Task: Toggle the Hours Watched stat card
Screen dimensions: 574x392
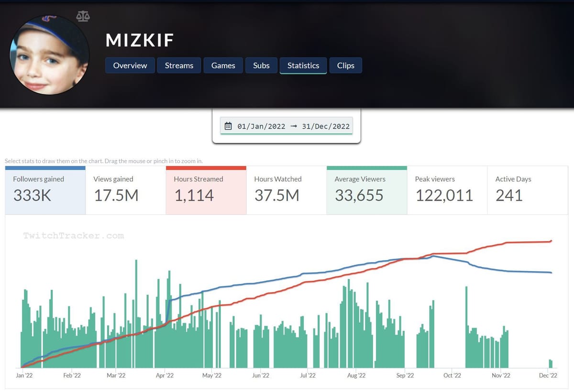Action: [x=286, y=190]
